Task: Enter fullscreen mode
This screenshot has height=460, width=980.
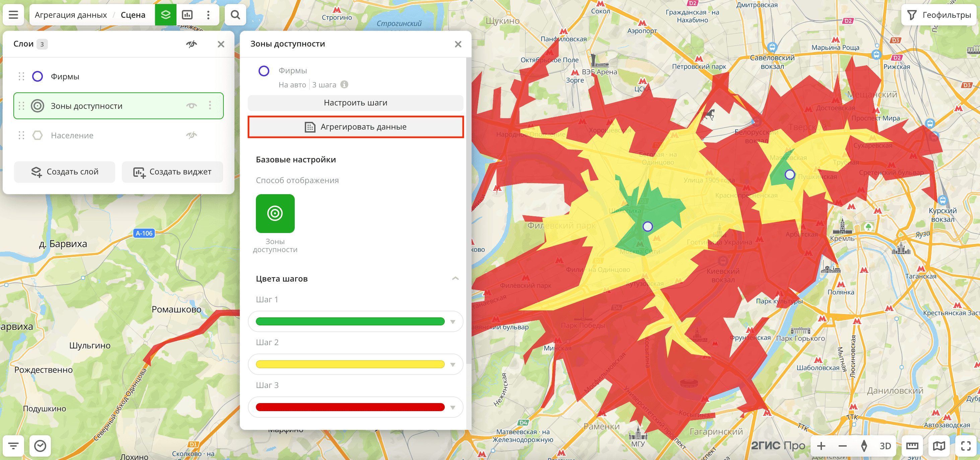Action: coord(966,446)
